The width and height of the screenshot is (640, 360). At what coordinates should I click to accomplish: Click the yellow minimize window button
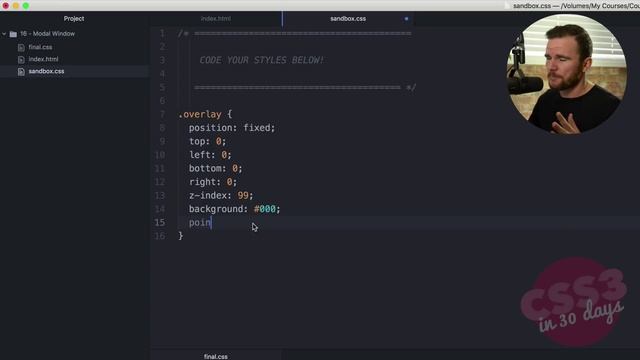click(16, 6)
